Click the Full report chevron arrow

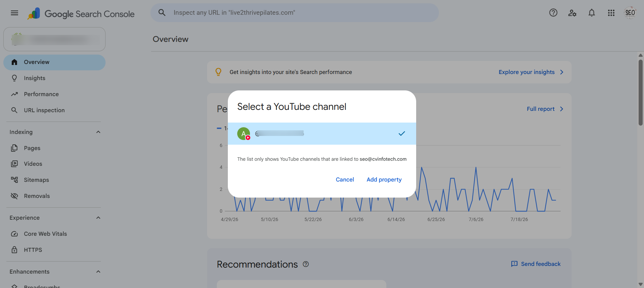coord(562,109)
